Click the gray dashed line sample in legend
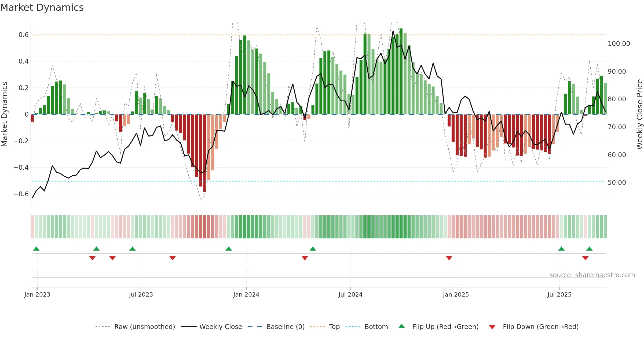 click(x=103, y=327)
